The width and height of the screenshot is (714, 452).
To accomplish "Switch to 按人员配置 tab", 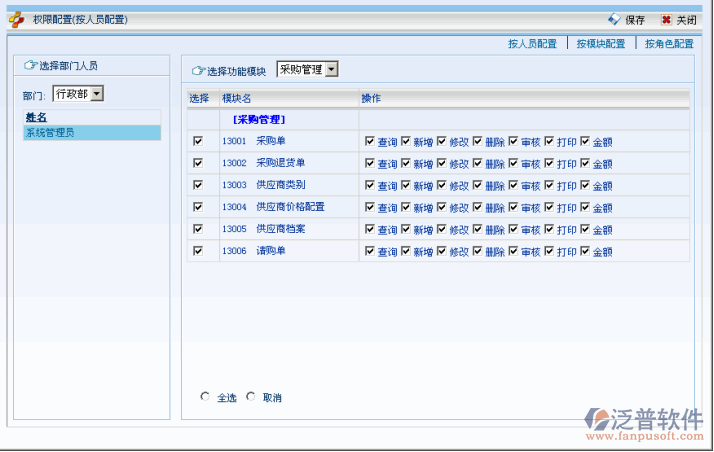I will pos(531,44).
